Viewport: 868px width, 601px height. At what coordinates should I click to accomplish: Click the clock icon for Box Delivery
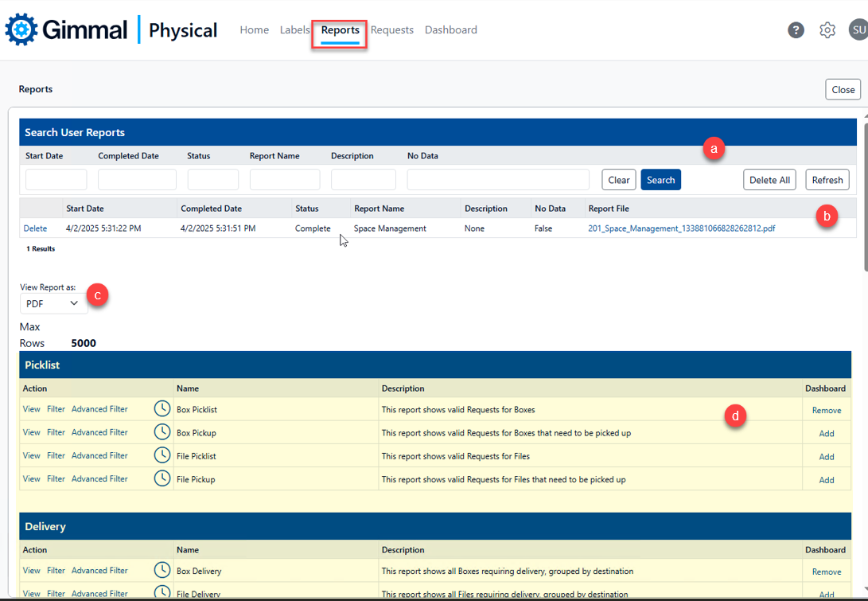[x=162, y=570]
